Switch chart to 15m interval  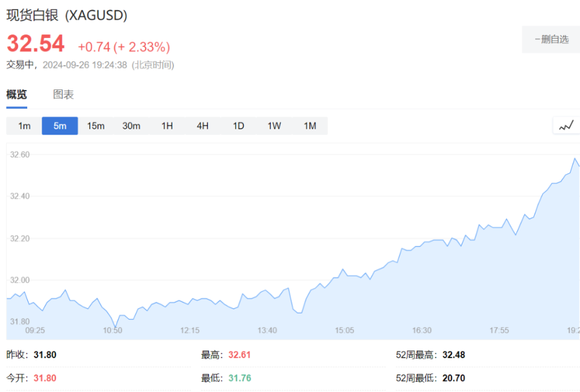95,126
